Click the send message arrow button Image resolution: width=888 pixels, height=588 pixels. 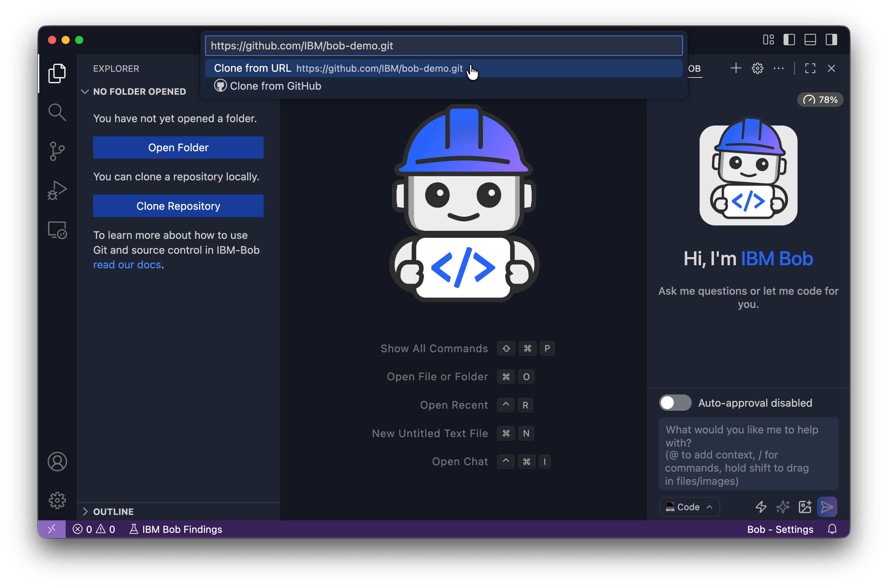pyautogui.click(x=826, y=507)
